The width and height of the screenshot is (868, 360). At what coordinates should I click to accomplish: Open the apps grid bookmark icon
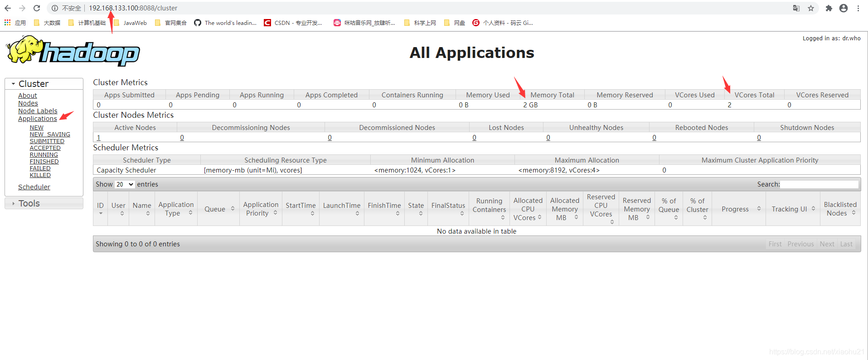[x=8, y=23]
